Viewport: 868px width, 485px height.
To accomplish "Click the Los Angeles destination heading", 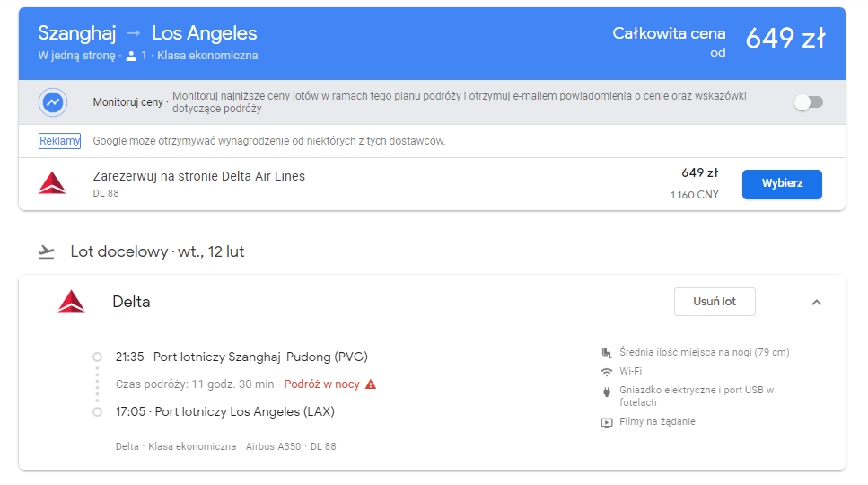I will (x=205, y=33).
